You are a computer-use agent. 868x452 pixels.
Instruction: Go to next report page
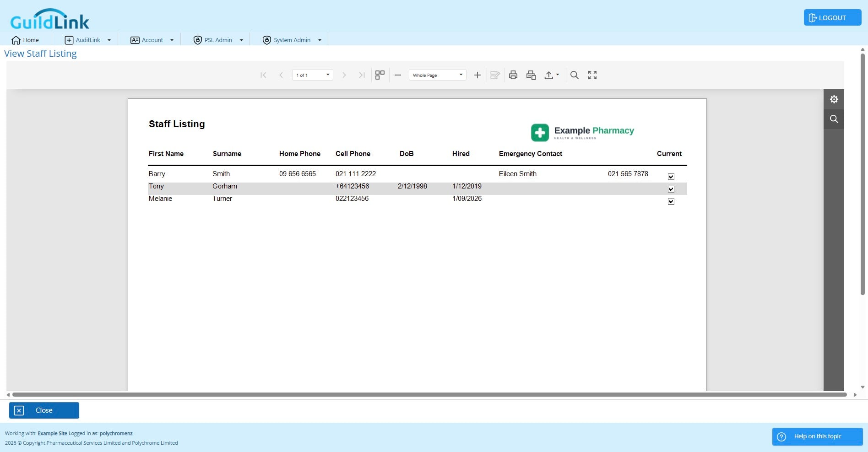(x=344, y=75)
